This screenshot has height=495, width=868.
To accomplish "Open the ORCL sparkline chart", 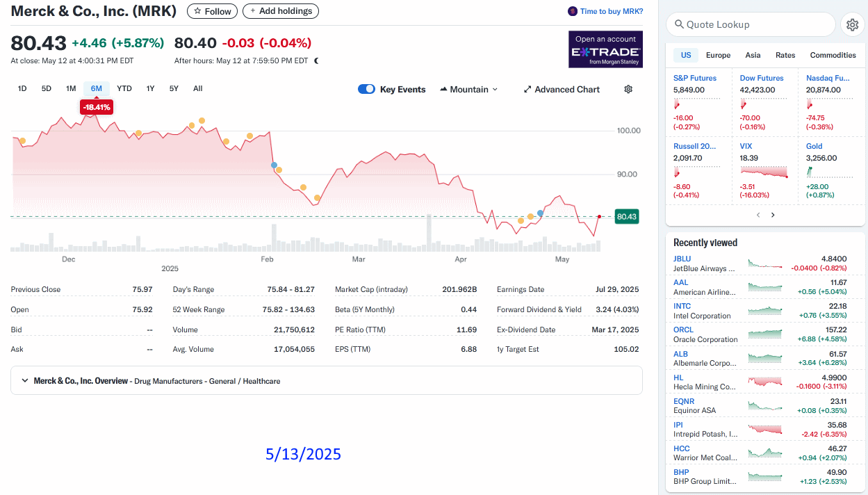I will [x=765, y=334].
